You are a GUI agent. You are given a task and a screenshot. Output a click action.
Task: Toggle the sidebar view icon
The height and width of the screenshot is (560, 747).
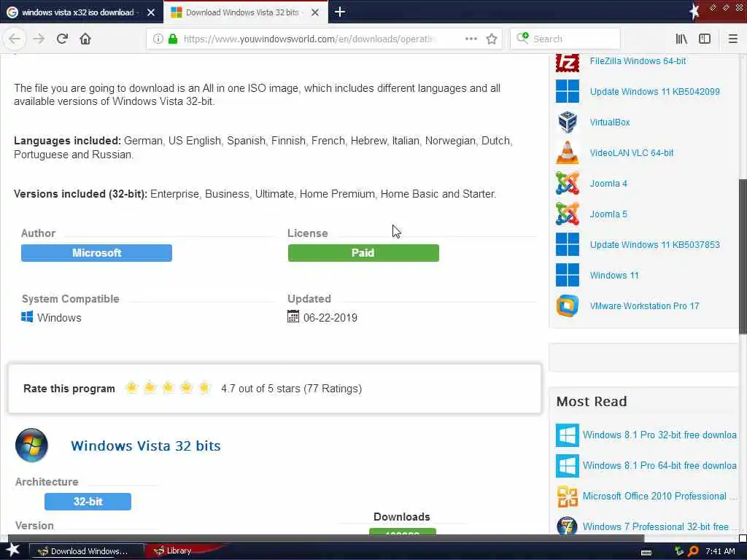point(705,39)
